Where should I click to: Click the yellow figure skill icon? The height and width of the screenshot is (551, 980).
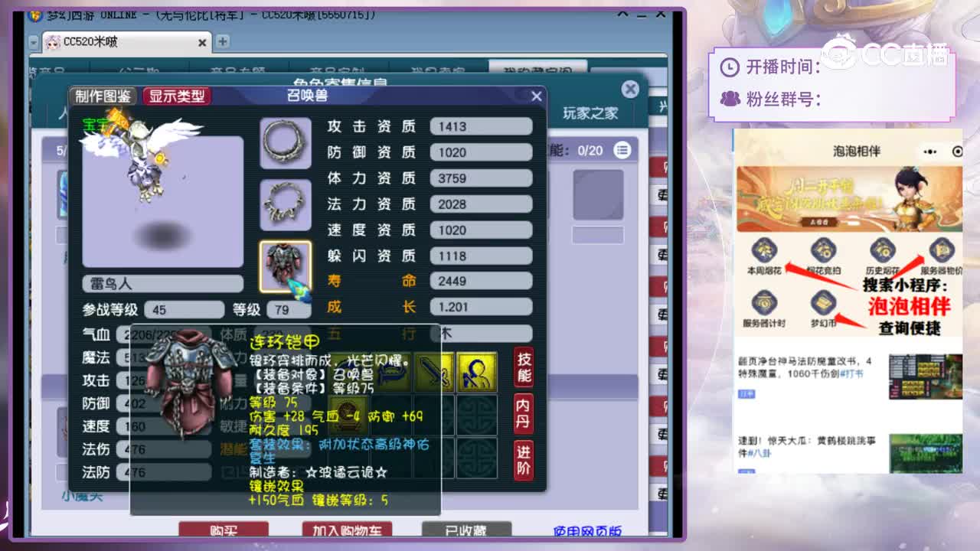pyautogui.click(x=478, y=373)
